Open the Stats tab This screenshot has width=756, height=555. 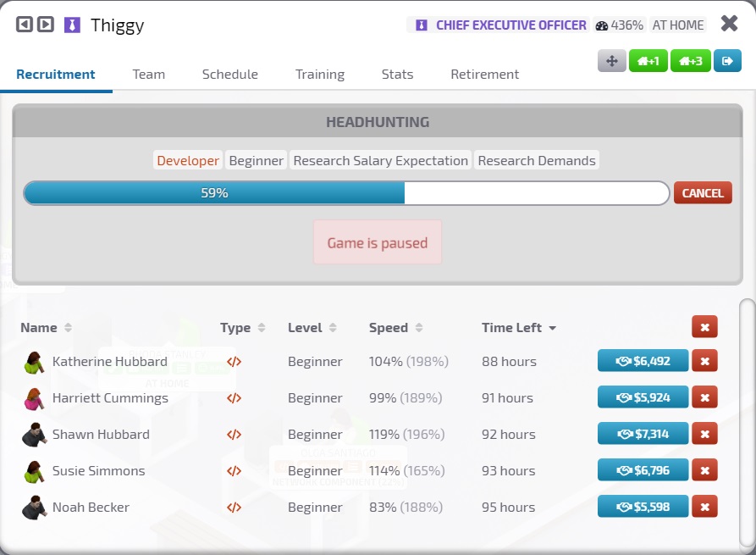397,75
